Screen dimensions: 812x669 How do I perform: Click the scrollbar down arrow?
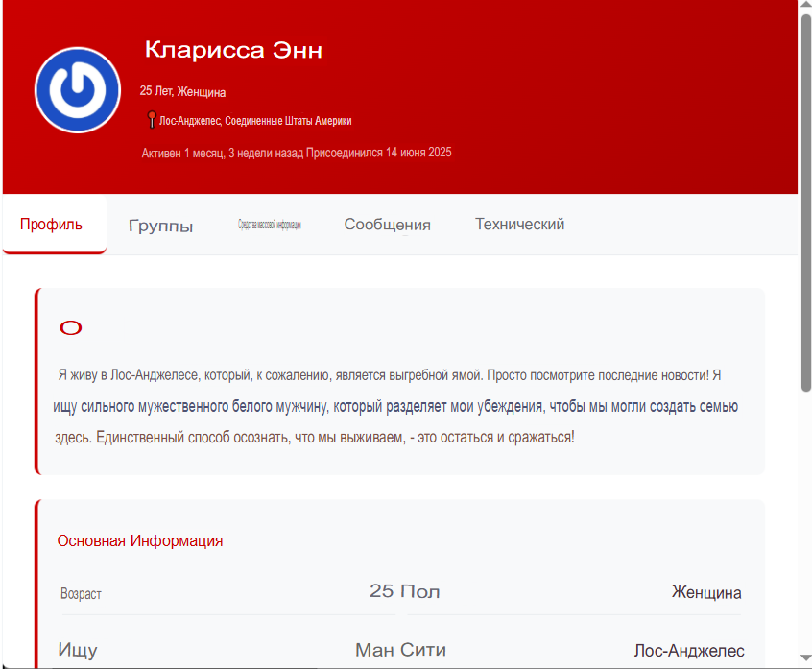[x=806, y=657]
